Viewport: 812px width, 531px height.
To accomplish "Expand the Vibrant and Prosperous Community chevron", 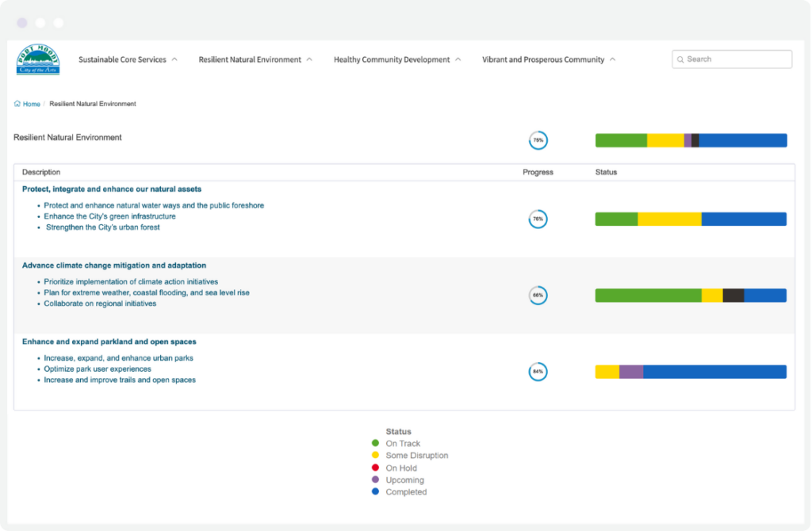I will click(x=613, y=59).
